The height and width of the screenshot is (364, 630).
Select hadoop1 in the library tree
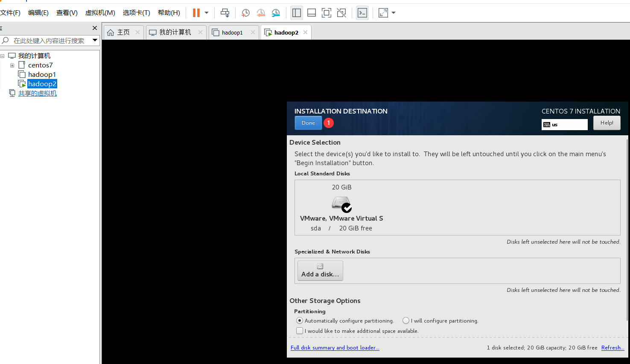(42, 75)
